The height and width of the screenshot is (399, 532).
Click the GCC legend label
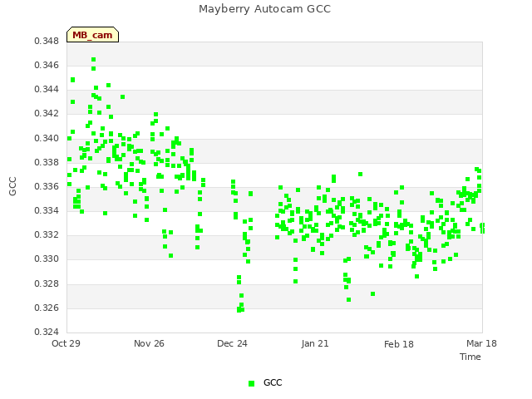coord(273,382)
